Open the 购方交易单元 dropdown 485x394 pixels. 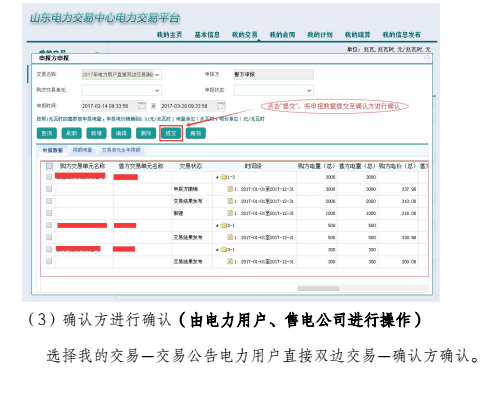[121, 90]
